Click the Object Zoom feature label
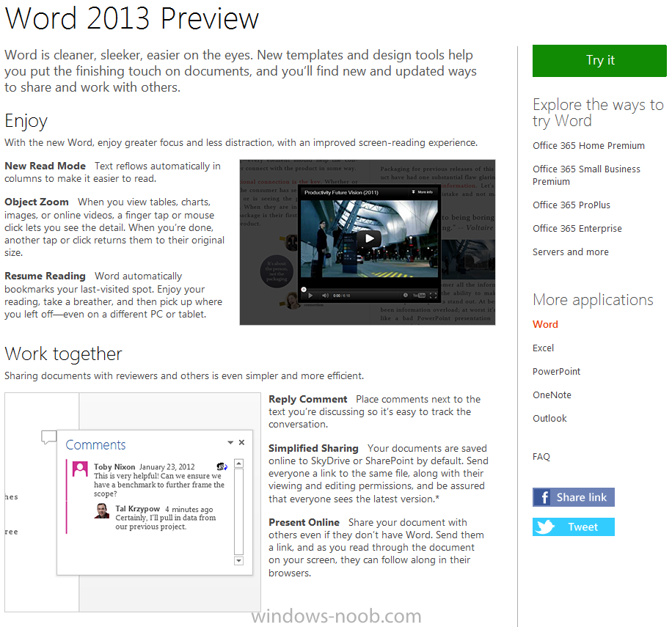Screen dimensions: 672x627 37,202
